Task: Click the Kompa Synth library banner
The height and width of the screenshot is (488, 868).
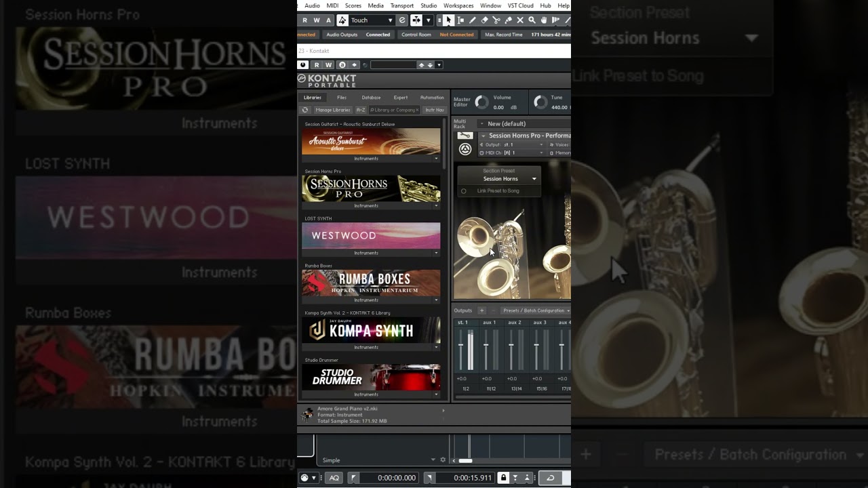Action: [371, 330]
